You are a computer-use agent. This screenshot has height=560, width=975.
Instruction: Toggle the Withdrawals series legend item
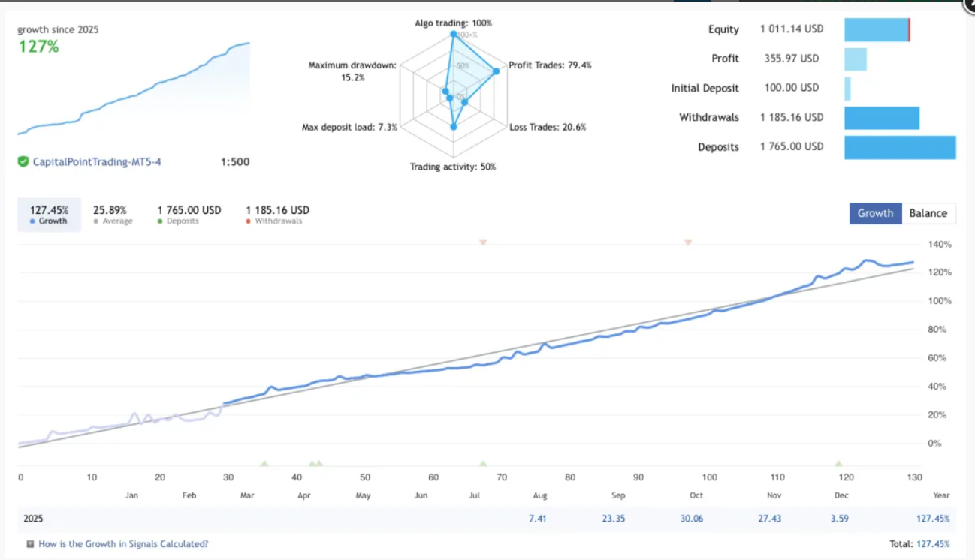pos(277,215)
